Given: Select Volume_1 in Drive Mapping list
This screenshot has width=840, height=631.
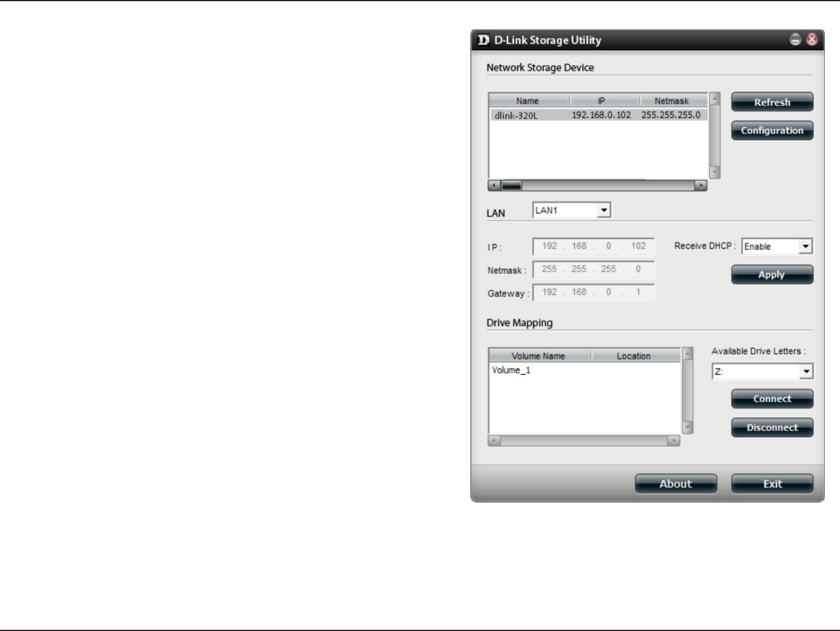Looking at the screenshot, I should [x=512, y=370].
